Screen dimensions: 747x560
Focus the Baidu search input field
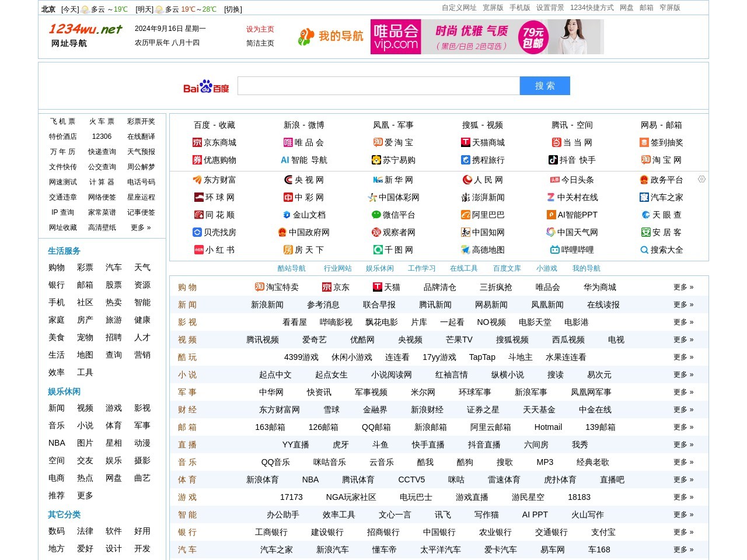pyautogui.click(x=378, y=86)
